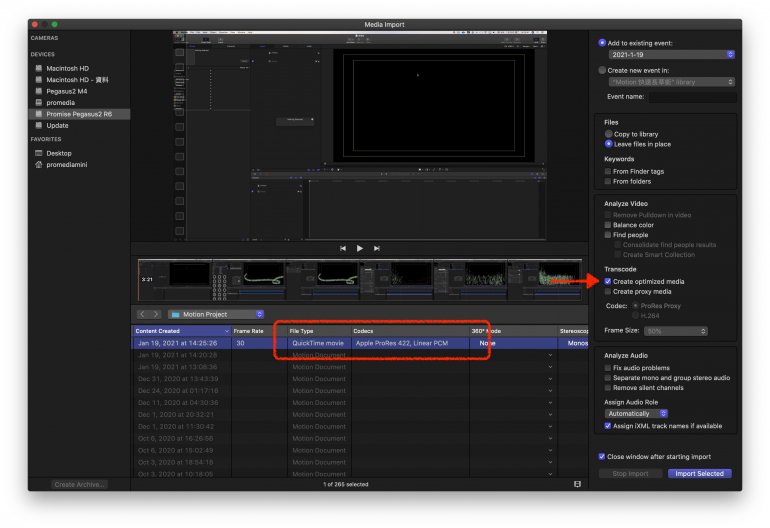Go forward in folder navigation

156,314
